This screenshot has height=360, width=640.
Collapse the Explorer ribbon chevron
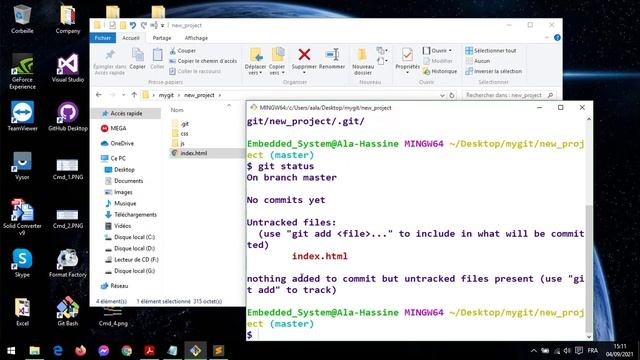coord(547,38)
